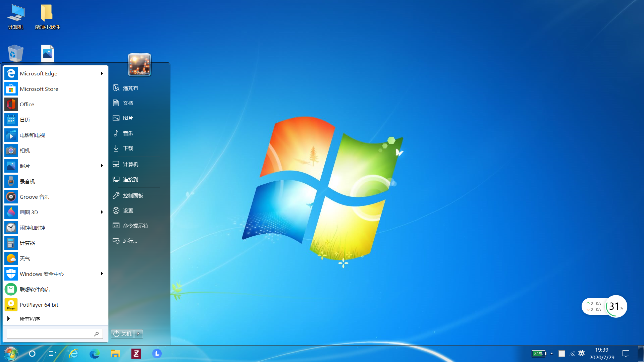The image size is (644, 362).
Task: Open the blue L app on taskbar
Action: click(x=157, y=354)
